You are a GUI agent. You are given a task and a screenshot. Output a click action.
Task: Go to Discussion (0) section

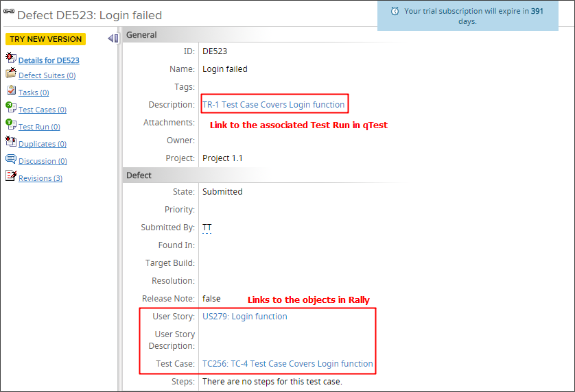(43, 161)
